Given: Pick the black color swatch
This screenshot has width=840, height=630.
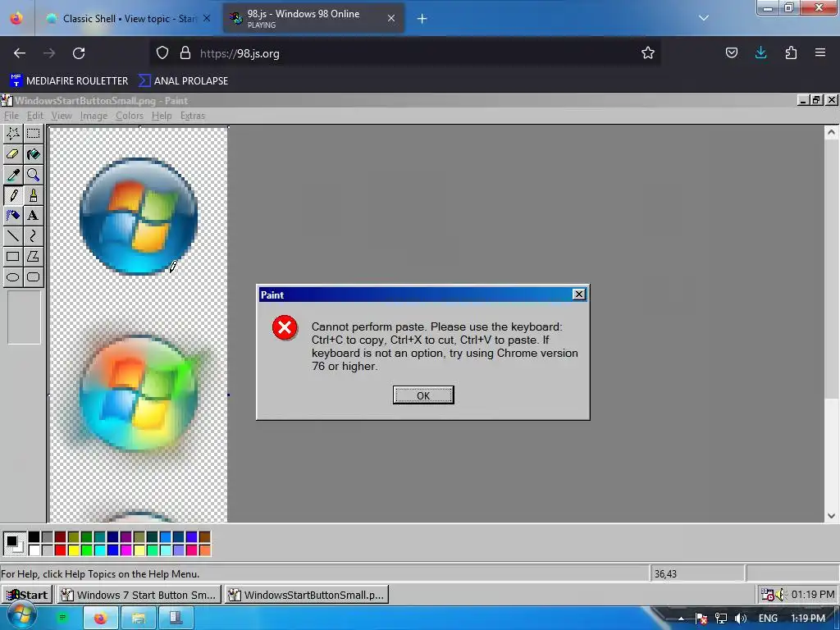Looking at the screenshot, I should point(34,536).
